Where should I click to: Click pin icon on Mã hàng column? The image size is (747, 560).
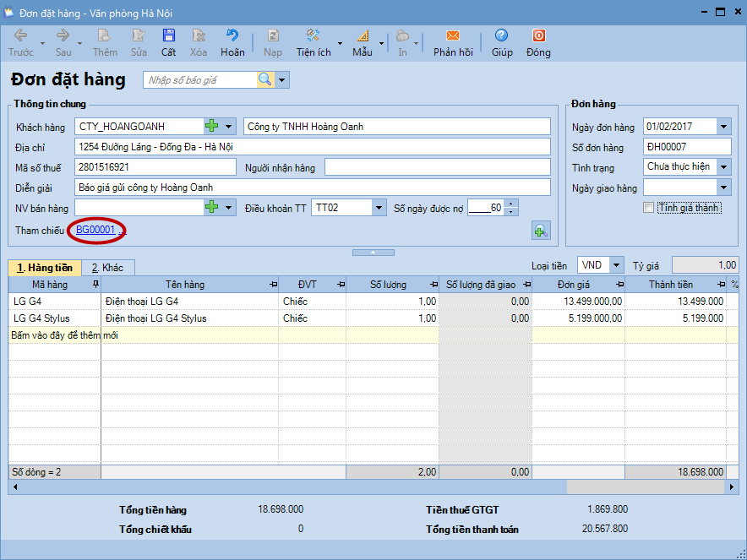tap(95, 285)
